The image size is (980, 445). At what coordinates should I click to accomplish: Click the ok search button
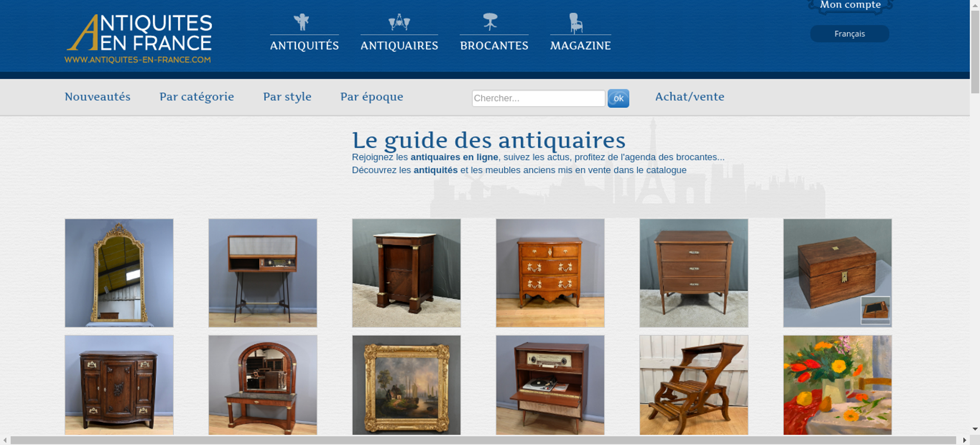pyautogui.click(x=618, y=98)
